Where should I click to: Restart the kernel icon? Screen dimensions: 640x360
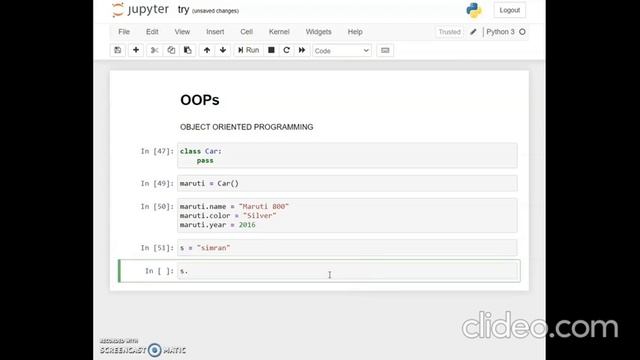[287, 50]
